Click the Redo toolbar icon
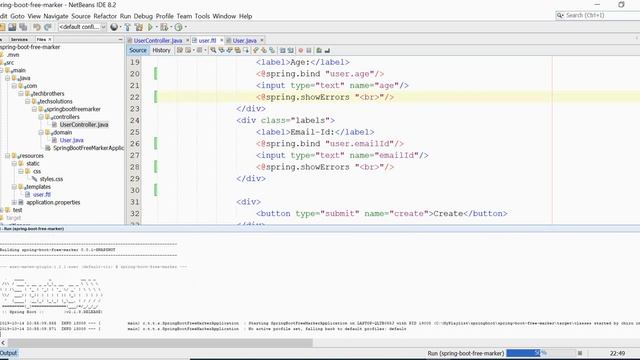Screen dimensions: 640x360 tap(48, 27)
